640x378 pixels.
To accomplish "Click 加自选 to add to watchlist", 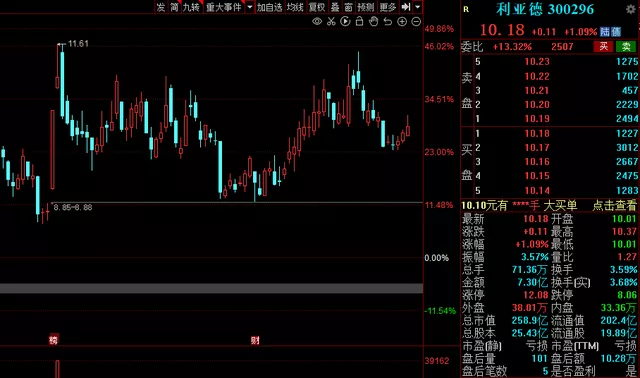I will [x=269, y=7].
